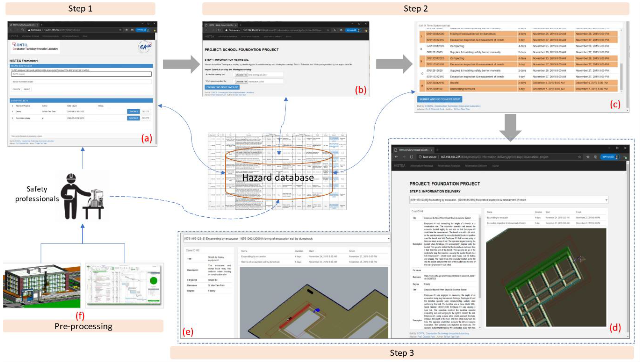This screenshot has height=364, width=641.
Task: Click FINDING TIME-SPACE OVERLAP button
Action: click(222, 87)
